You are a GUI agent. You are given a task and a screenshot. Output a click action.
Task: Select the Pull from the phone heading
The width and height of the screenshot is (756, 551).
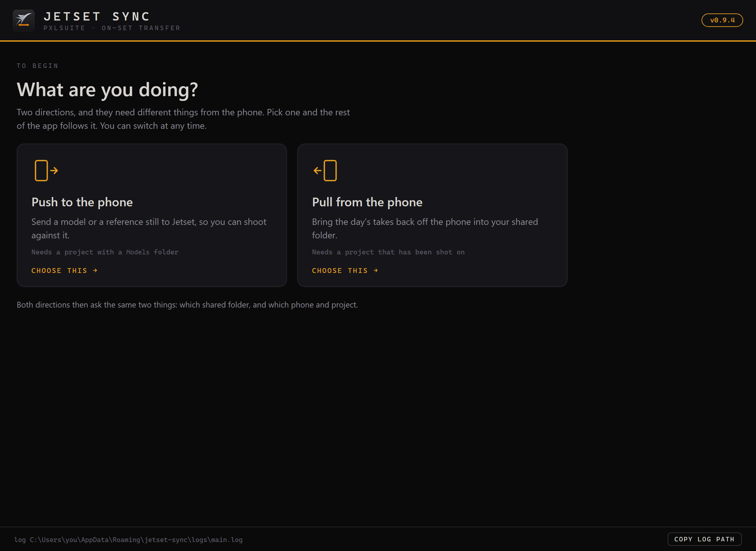click(x=367, y=202)
